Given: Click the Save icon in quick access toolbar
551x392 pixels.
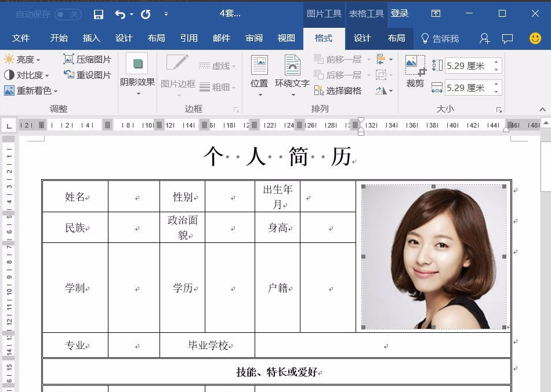Looking at the screenshot, I should point(99,14).
